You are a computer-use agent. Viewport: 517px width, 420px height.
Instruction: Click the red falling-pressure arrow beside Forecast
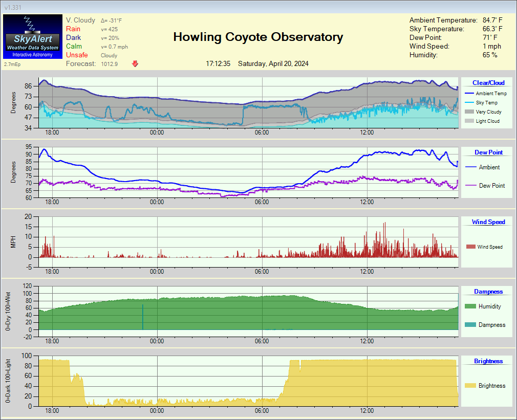tap(135, 64)
